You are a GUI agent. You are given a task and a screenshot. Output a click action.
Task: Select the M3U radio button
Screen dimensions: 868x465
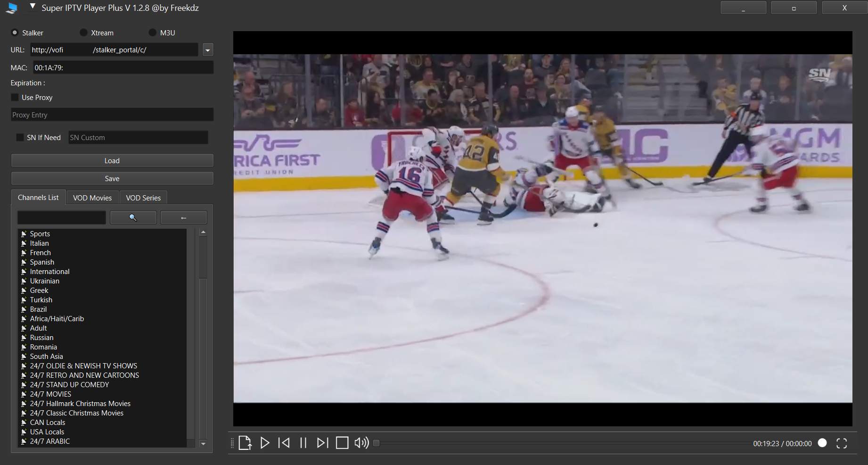[x=152, y=33]
